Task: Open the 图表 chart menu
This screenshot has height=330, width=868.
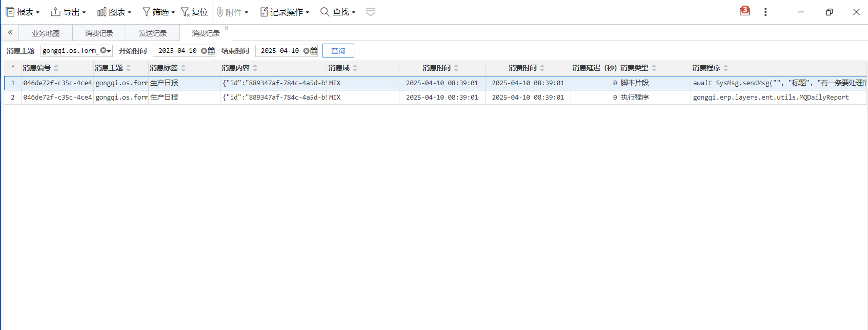Action: point(114,12)
